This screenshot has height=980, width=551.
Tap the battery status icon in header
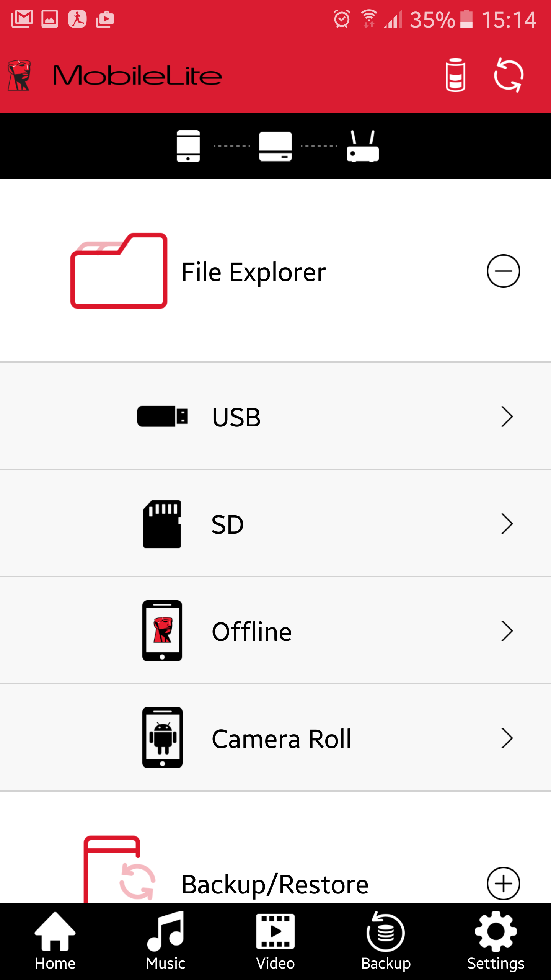[455, 75]
